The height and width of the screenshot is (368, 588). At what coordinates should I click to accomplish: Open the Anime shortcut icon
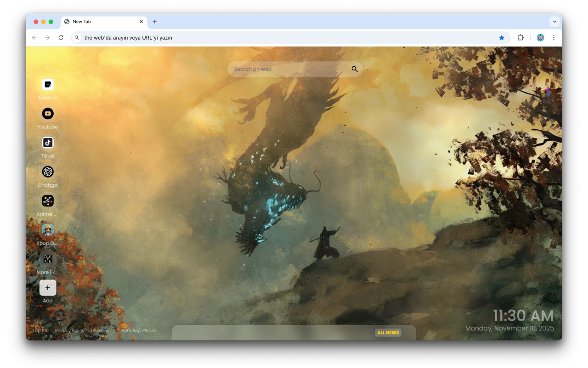point(48,201)
